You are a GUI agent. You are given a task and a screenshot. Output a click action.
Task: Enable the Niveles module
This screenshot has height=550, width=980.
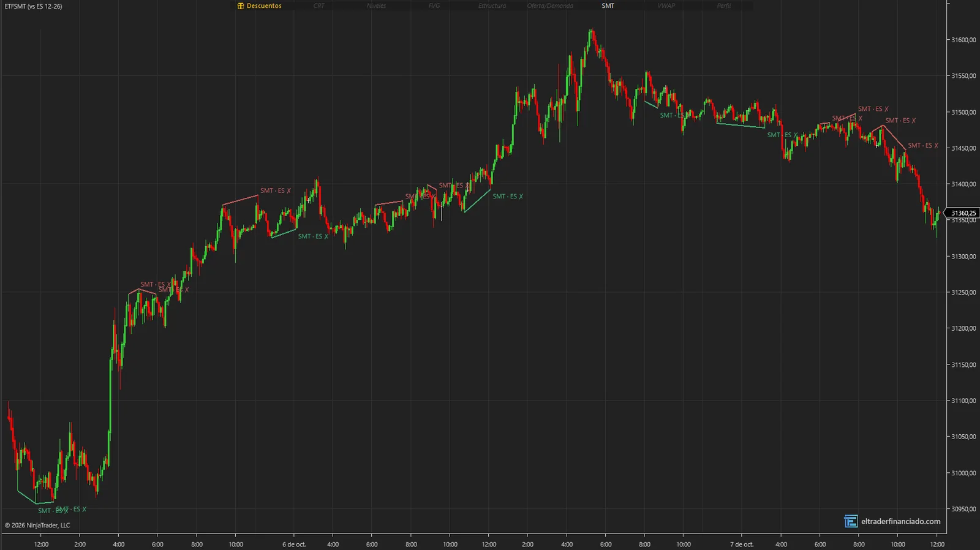[376, 6]
